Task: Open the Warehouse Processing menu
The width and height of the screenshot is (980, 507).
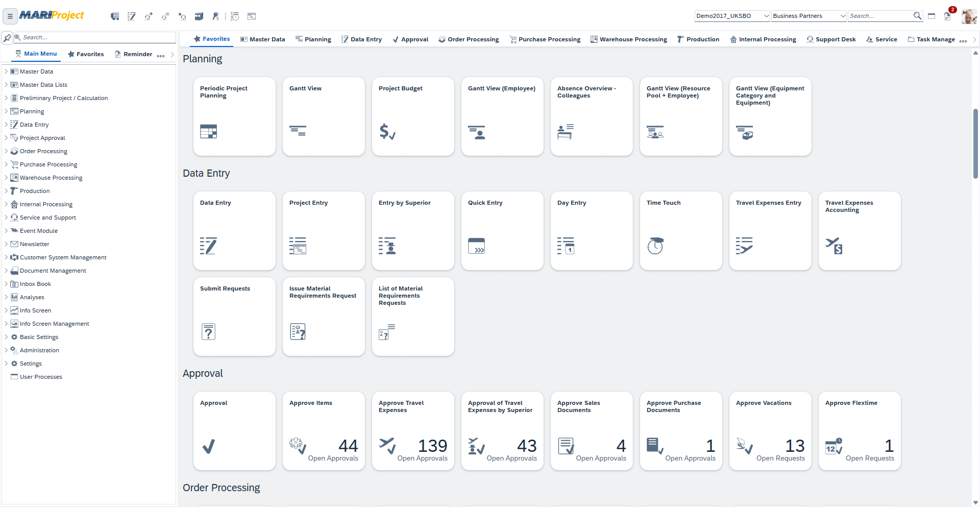Action: point(629,39)
